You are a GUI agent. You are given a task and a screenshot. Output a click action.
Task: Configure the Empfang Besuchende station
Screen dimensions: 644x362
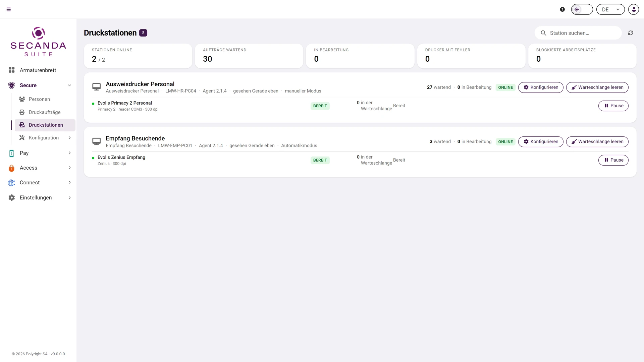pos(541,141)
